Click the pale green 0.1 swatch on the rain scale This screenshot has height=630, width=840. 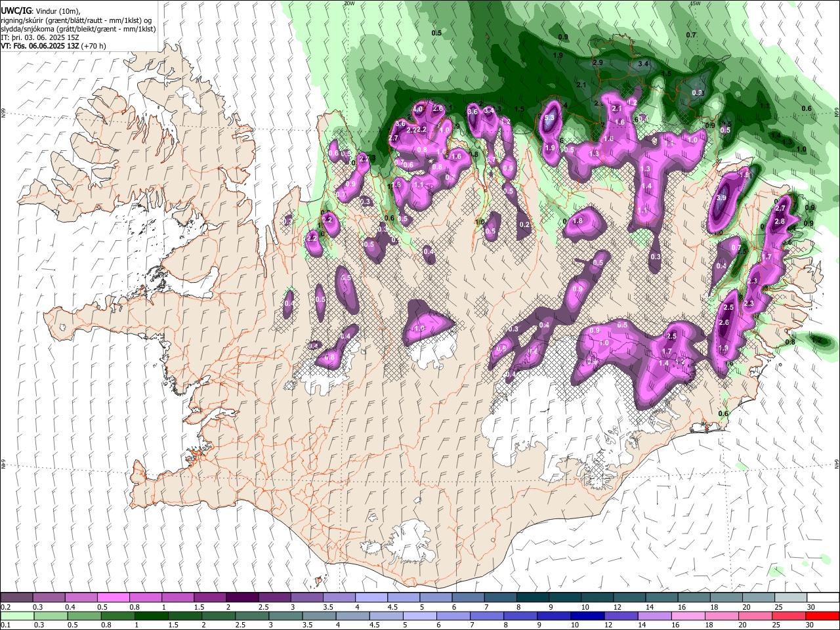tap(17, 616)
